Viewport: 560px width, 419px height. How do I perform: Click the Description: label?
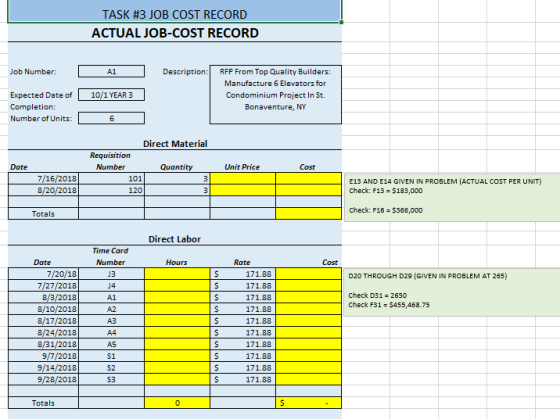[x=185, y=71]
